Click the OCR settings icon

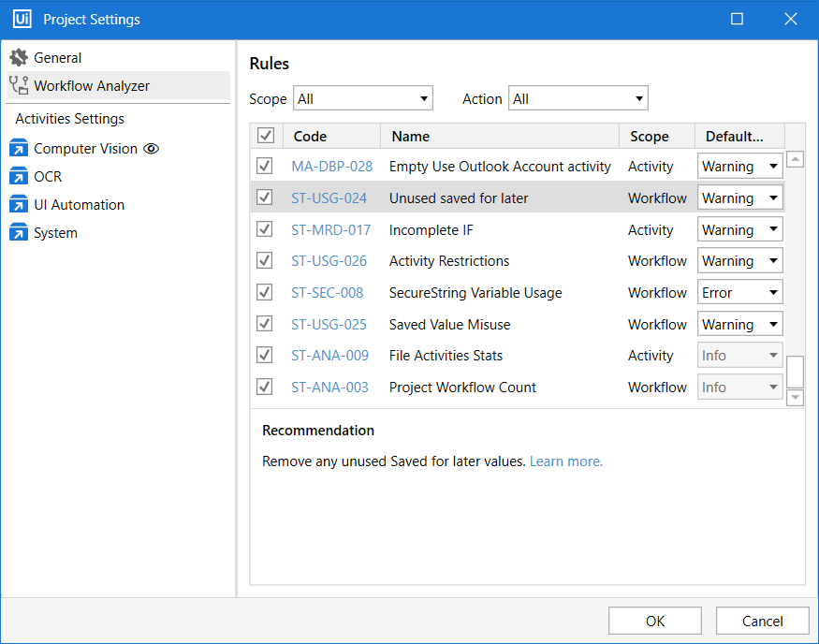tap(19, 177)
